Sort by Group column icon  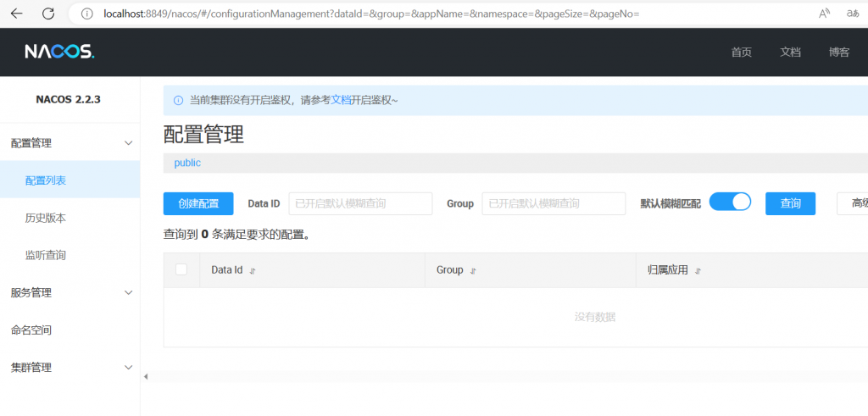tap(473, 271)
